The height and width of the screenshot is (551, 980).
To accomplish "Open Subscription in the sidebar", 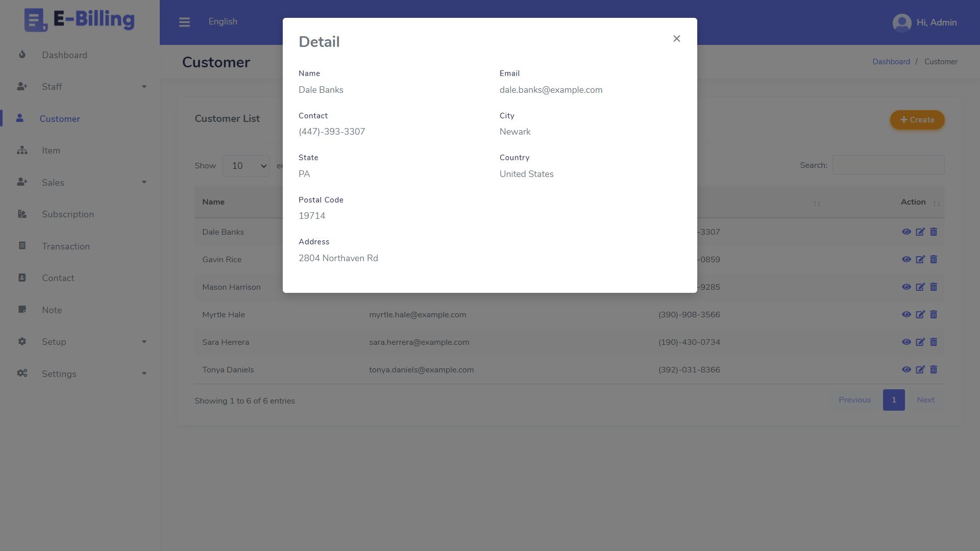I will (68, 214).
